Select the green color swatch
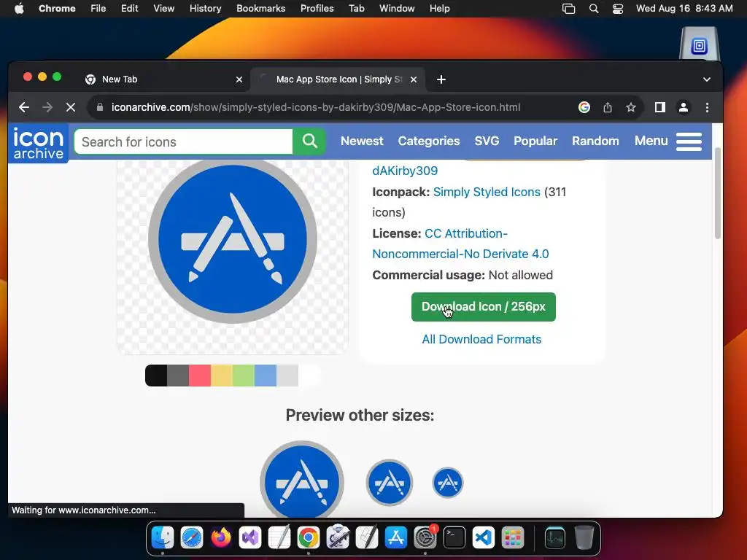747x560 pixels. point(244,376)
